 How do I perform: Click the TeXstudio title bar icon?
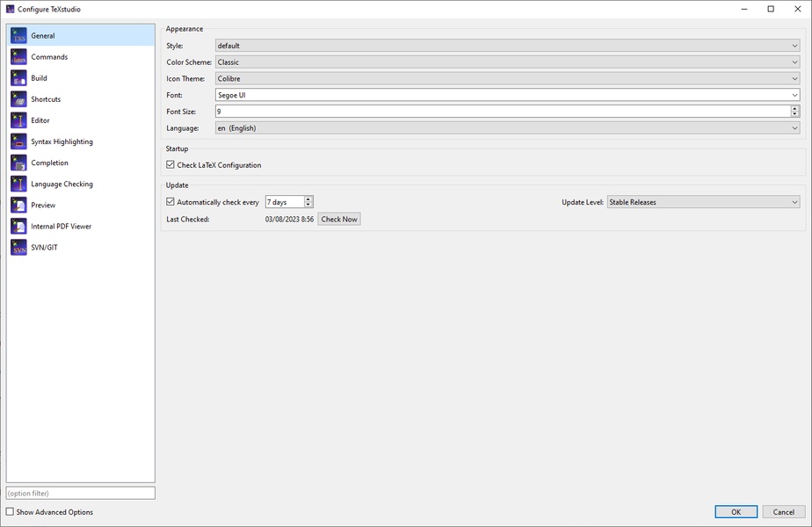coord(10,9)
